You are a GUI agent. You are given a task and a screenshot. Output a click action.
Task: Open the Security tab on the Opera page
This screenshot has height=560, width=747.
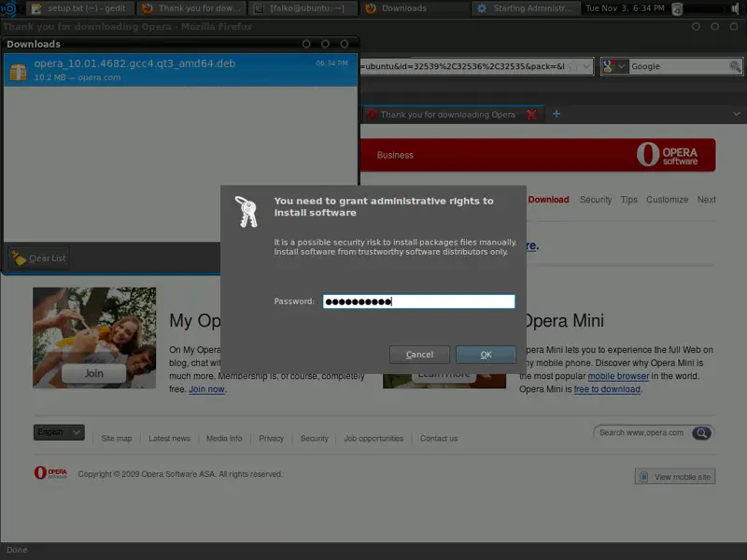pos(596,200)
